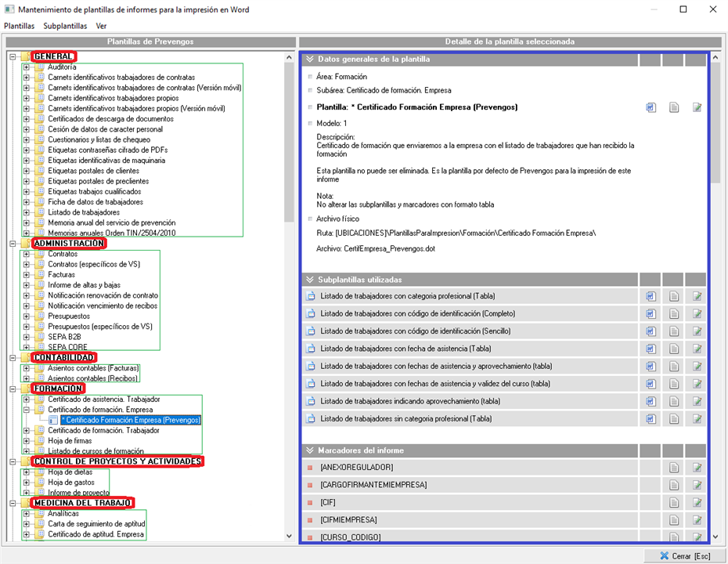Image resolution: width=728 pixels, height=564 pixels.
Task: Click the blank page icon in Plantilla row
Action: [673, 107]
